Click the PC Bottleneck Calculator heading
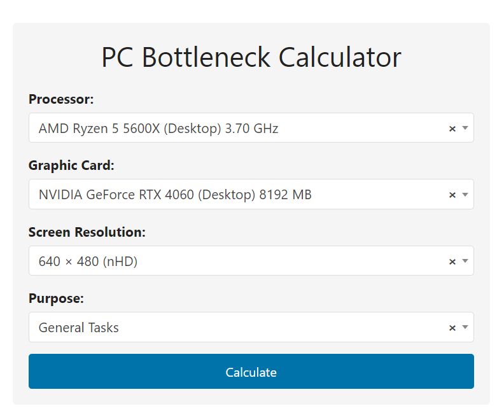This screenshot has height=420, width=504. tap(251, 57)
